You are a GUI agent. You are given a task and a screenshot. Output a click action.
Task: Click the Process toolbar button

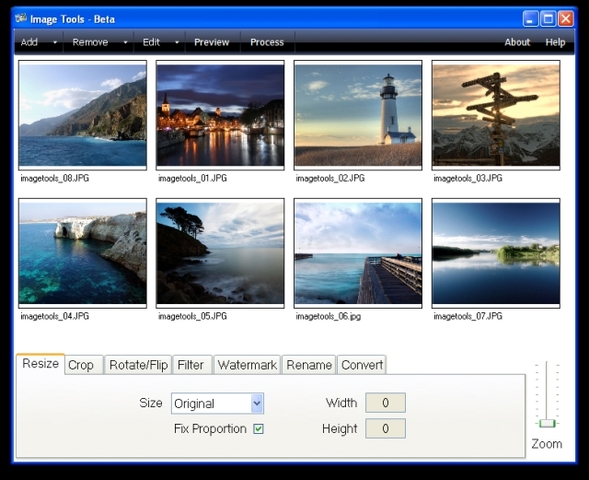click(x=267, y=42)
